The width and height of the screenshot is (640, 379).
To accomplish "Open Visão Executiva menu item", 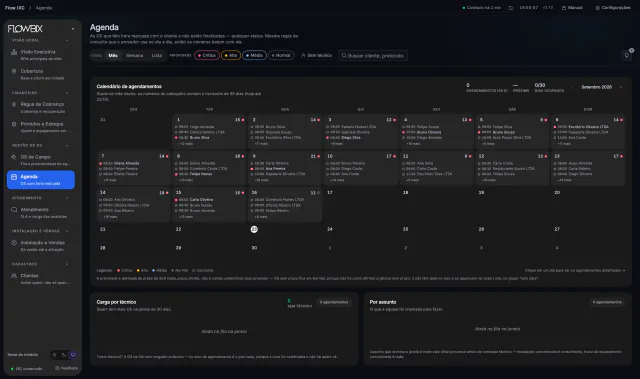I will coord(41,55).
